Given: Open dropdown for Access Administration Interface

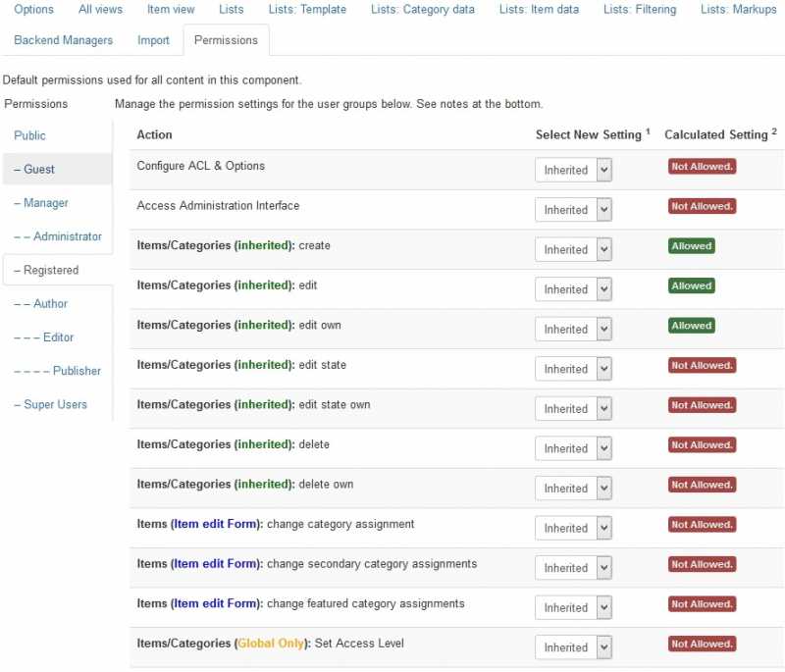Looking at the screenshot, I should click(574, 210).
